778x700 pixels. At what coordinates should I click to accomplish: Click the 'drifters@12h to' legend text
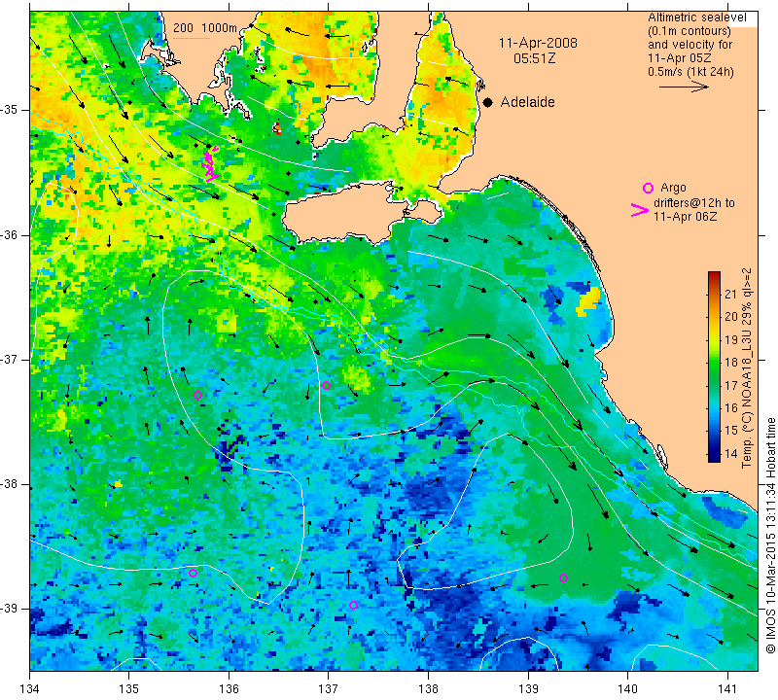694,203
